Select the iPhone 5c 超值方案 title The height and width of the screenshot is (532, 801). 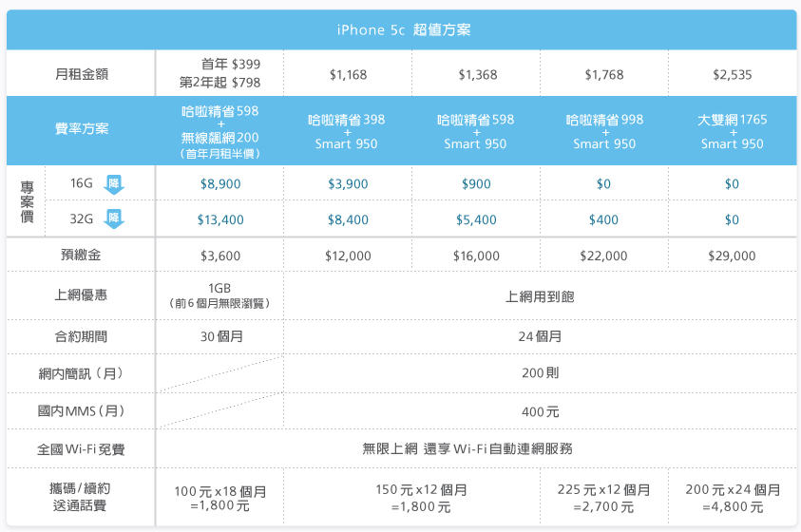(404, 30)
